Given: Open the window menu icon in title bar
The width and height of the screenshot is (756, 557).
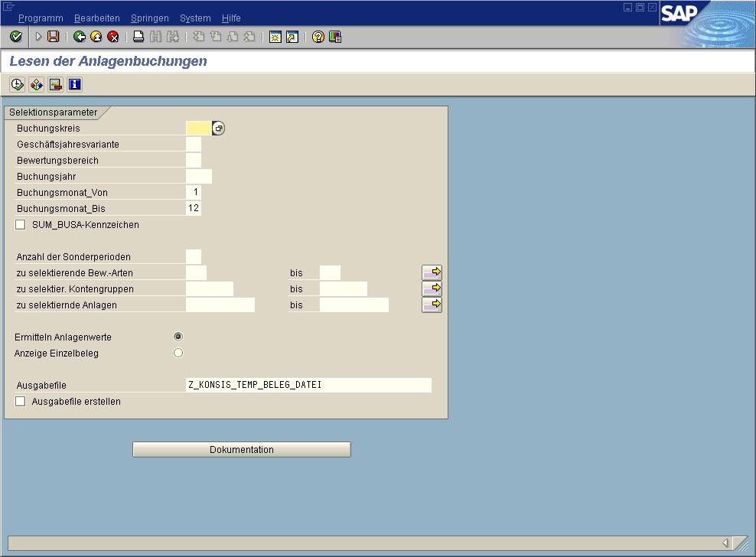Looking at the screenshot, I should tap(8, 6).
